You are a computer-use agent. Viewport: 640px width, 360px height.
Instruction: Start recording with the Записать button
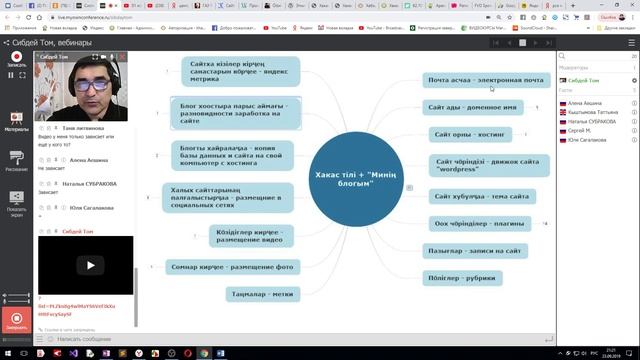tap(16, 59)
